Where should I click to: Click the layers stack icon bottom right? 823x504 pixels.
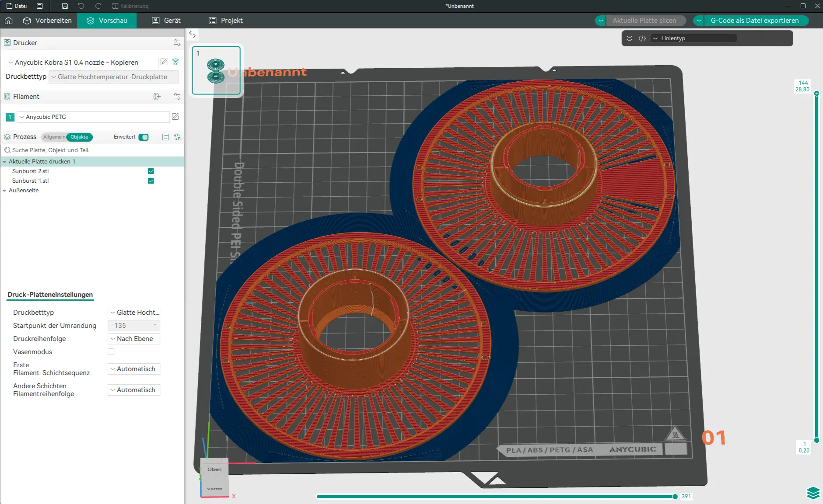812,493
